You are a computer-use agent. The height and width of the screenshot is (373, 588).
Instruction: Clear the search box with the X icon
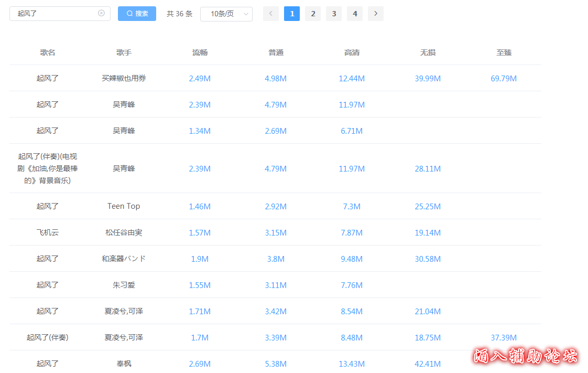click(101, 13)
